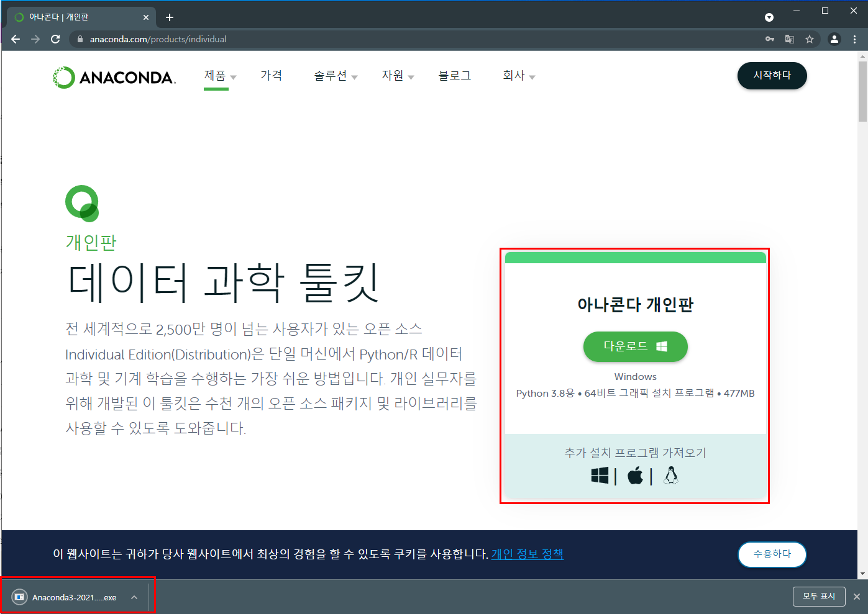Click the green Individual Edition circle logo
Viewport: 868px width, 614px height.
point(82,203)
